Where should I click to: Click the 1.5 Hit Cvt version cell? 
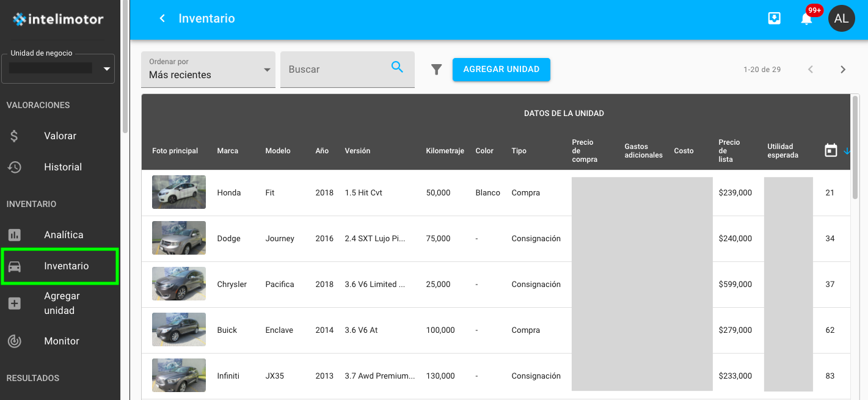(x=363, y=192)
